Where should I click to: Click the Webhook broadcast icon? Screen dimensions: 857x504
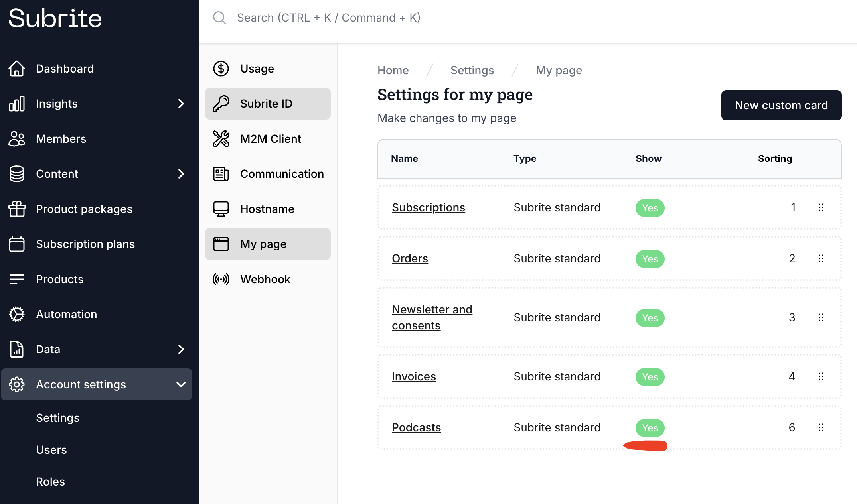pyautogui.click(x=221, y=279)
